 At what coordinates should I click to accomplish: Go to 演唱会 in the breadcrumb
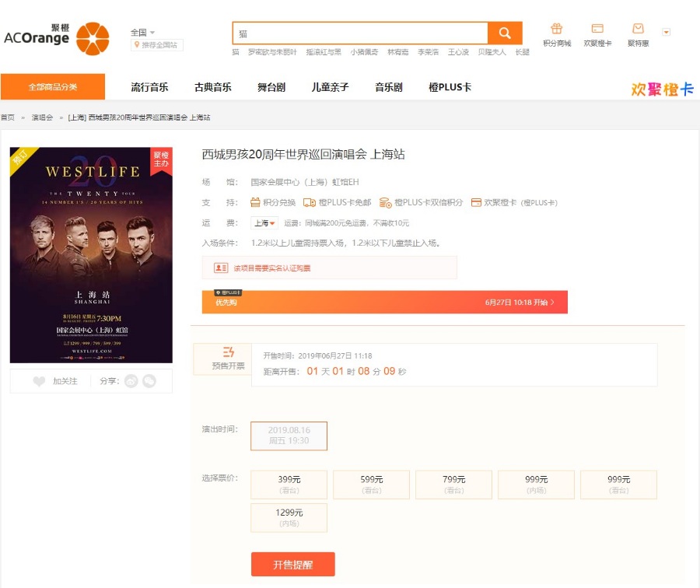(42, 117)
